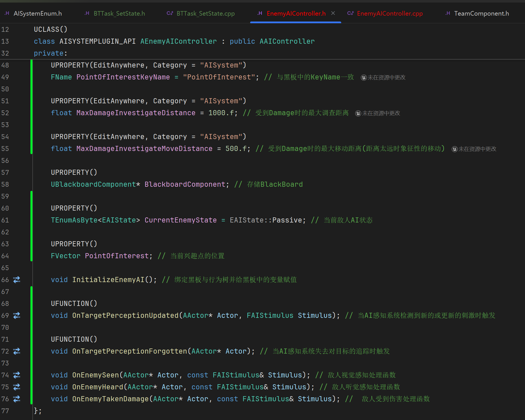Click the AAIController base class name
The image size is (525, 420).
[287, 41]
